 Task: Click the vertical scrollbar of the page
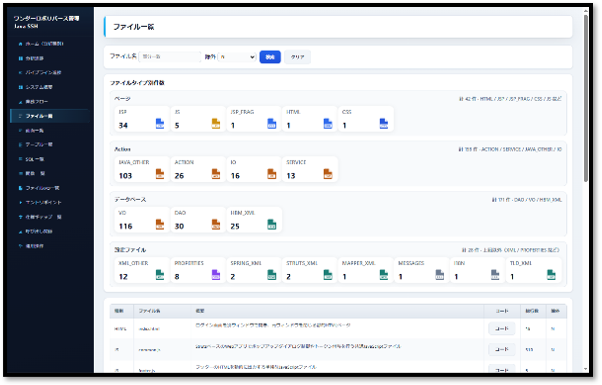tap(585, 98)
